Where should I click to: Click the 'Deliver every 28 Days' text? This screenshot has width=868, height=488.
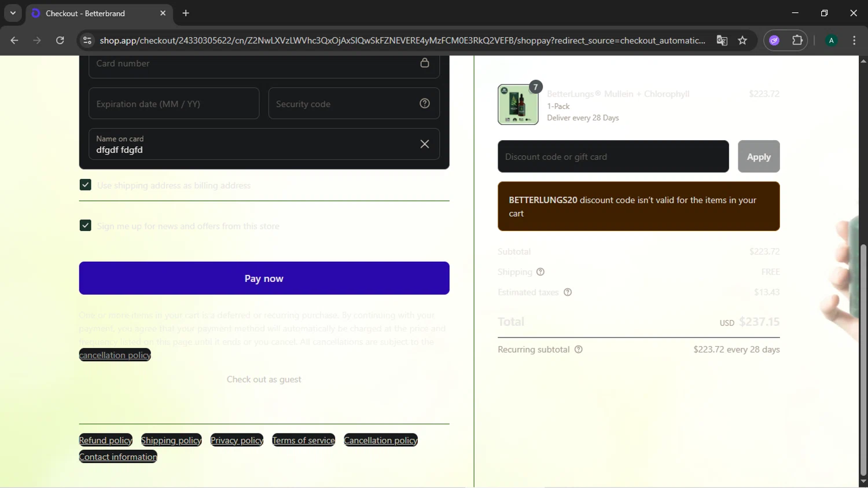583,118
